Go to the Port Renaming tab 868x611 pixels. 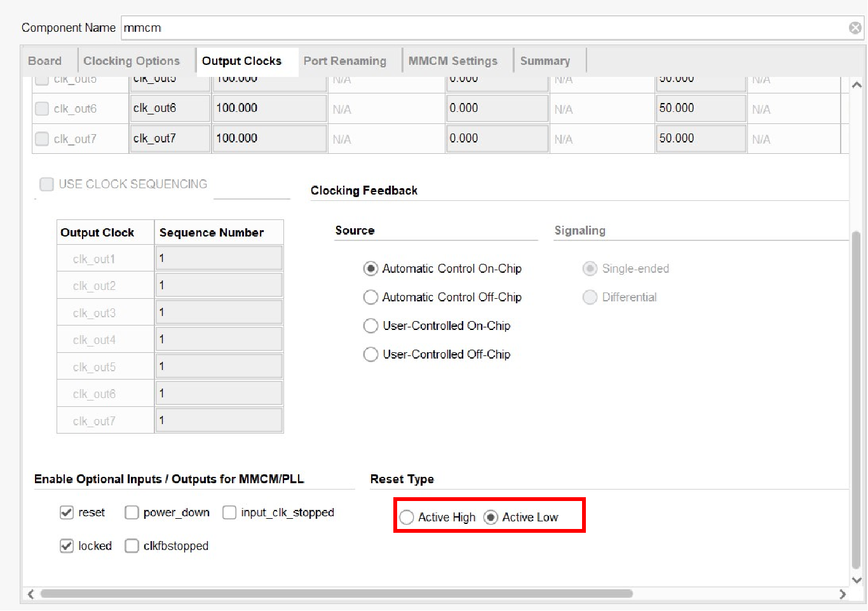(345, 61)
